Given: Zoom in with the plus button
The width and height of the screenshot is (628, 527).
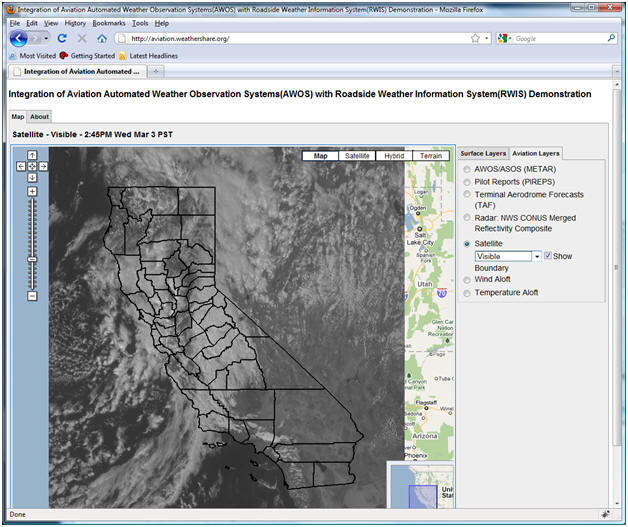Looking at the screenshot, I should click(32, 191).
